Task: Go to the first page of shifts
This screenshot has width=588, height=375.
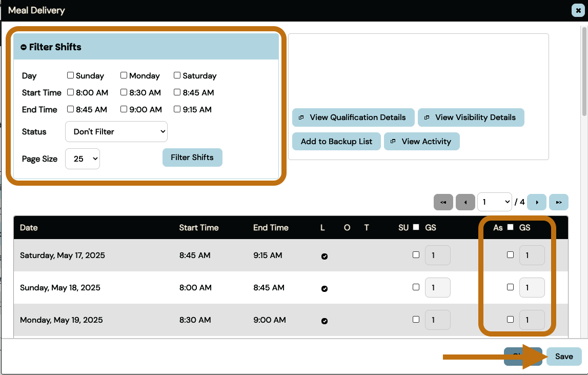Action: [x=443, y=202]
